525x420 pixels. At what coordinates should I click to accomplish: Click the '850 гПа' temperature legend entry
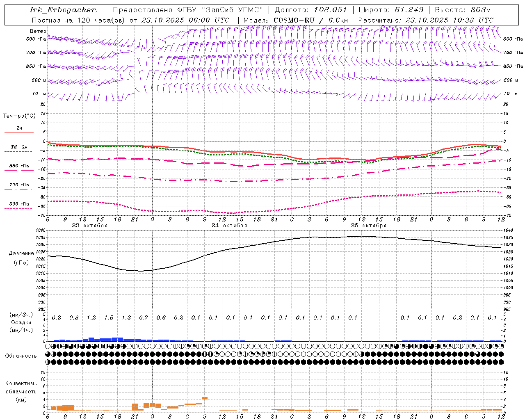[x=19, y=166]
